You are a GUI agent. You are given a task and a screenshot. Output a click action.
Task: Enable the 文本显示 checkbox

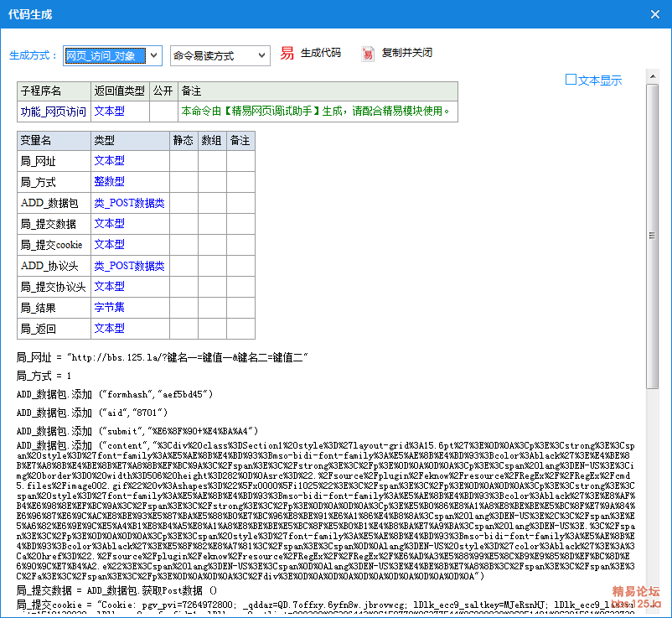(571, 80)
